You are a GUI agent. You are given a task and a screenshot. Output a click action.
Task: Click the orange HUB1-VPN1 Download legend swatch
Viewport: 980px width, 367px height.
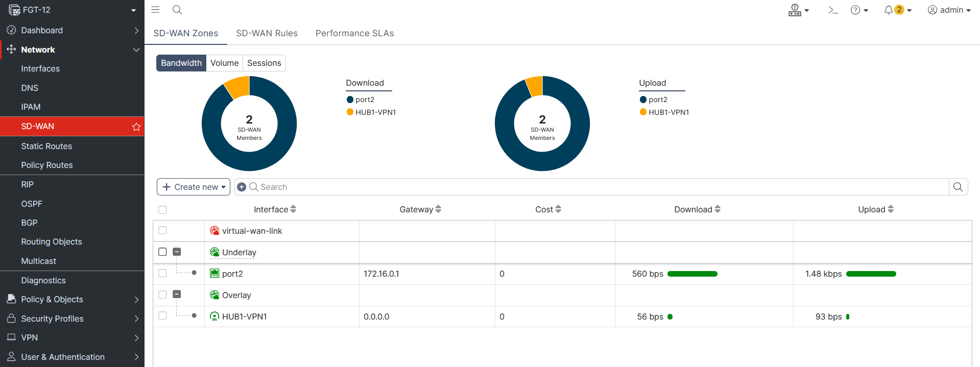click(x=350, y=112)
